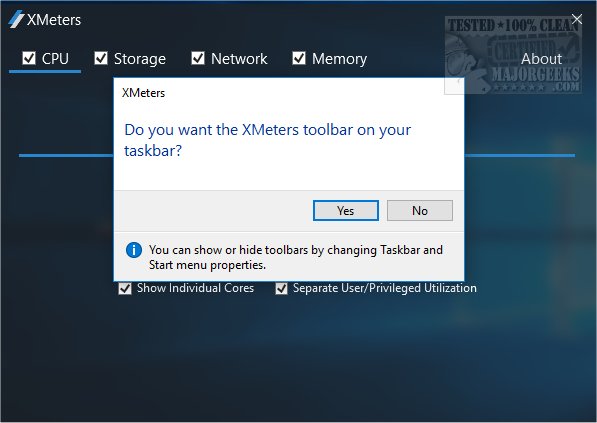597x423 pixels.
Task: Click the XMeters logo icon
Action: pos(16,19)
